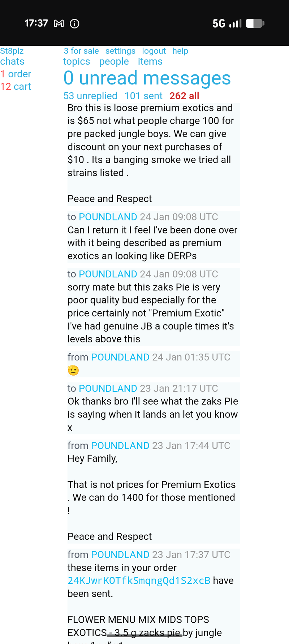This screenshot has height=644, width=289.
Task: View the 1 order link
Action: tap(16, 74)
